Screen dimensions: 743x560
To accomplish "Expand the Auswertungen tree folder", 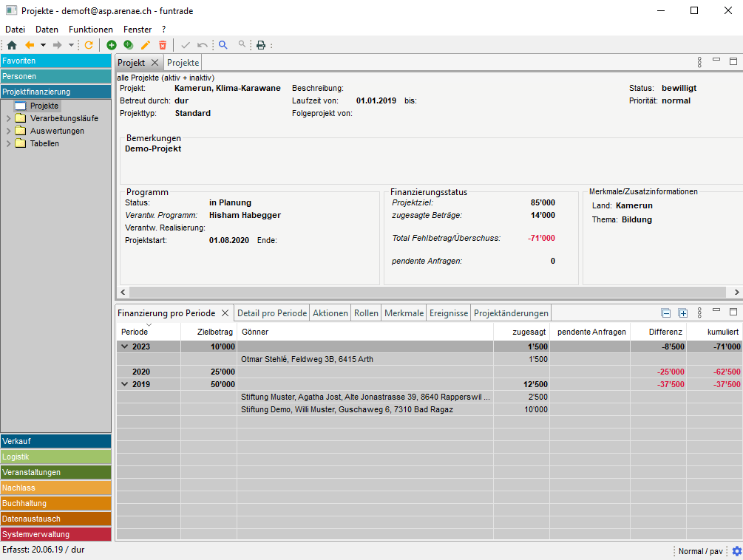I will (x=9, y=131).
